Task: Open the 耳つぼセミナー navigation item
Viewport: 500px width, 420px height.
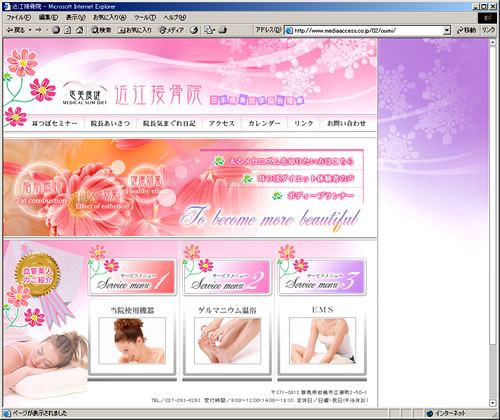Action: tap(54, 123)
